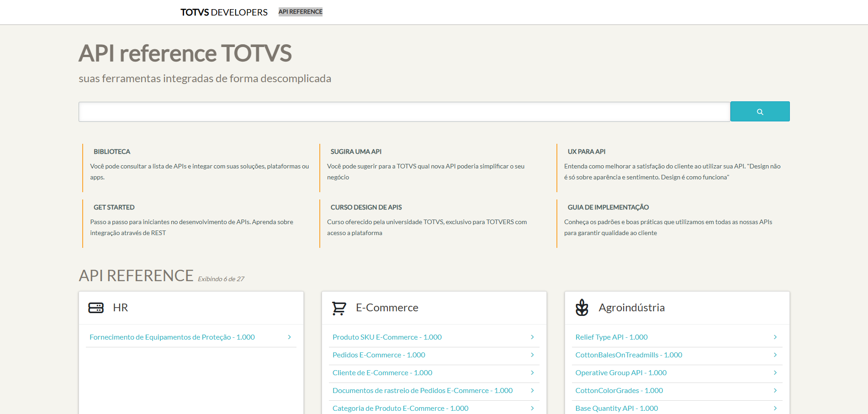
Task: Click the Agroindústria wheat icon
Action: pos(582,308)
